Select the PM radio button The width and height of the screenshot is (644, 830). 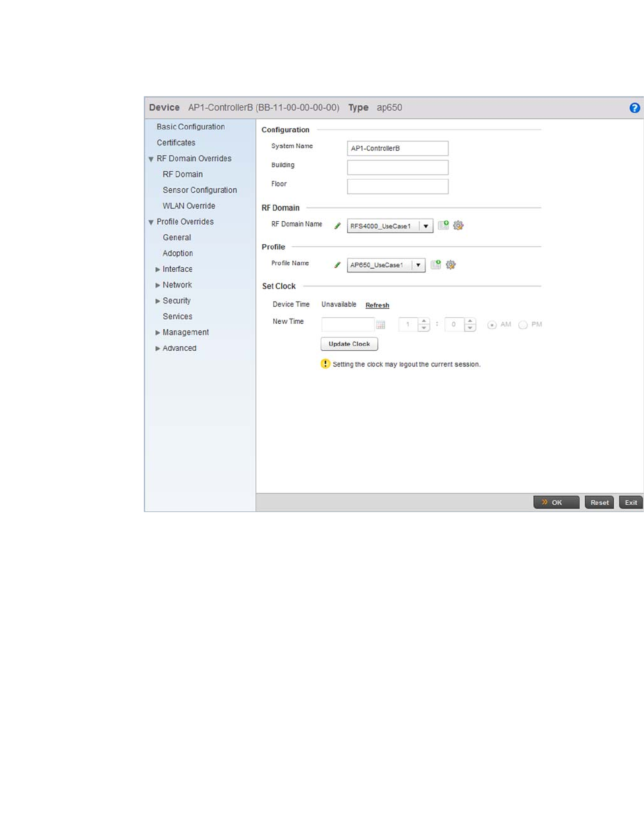pyautogui.click(x=523, y=325)
